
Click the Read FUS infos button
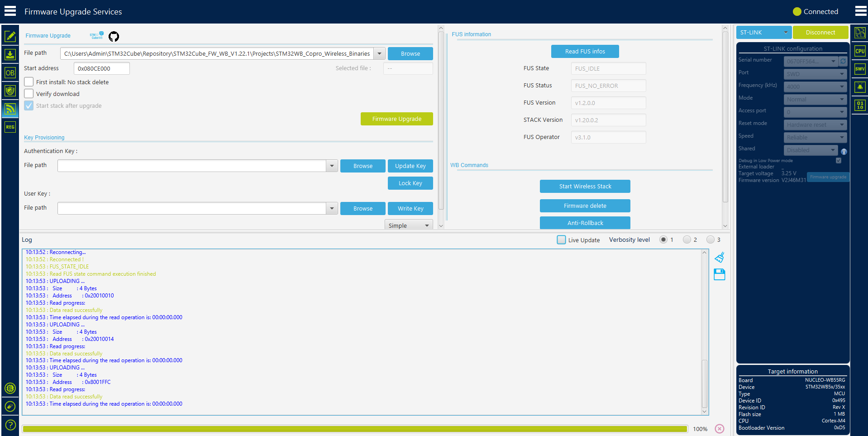(585, 52)
